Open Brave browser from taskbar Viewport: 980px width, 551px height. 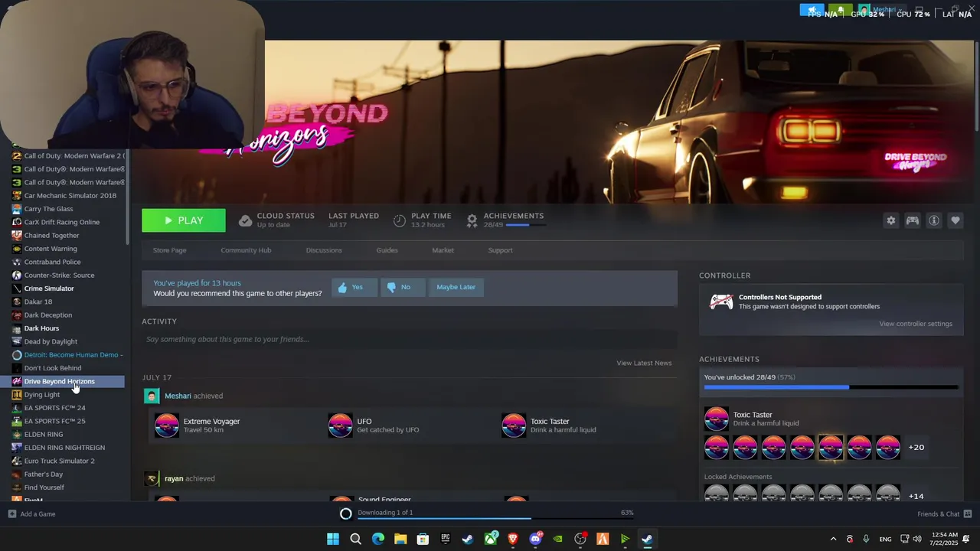(513, 539)
